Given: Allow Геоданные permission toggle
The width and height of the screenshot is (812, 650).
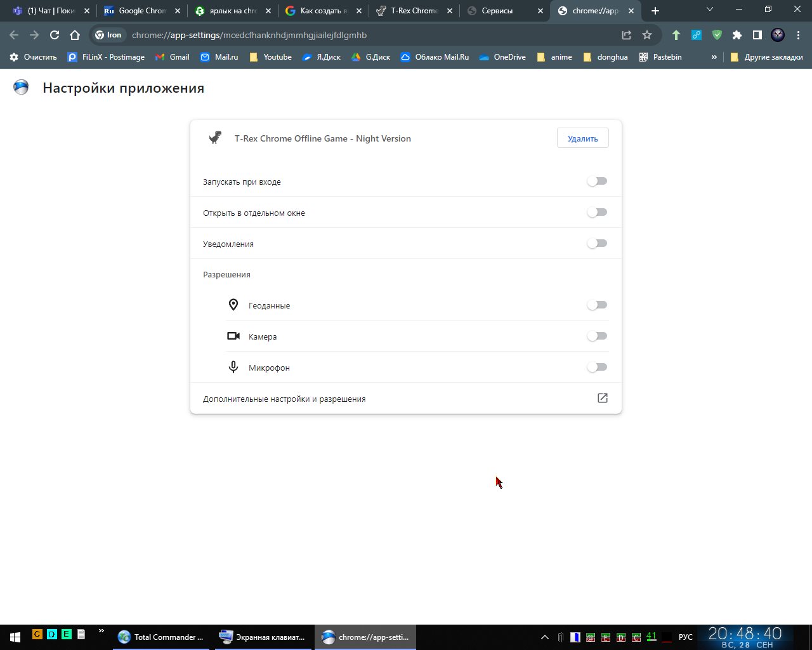Looking at the screenshot, I should click(x=596, y=305).
